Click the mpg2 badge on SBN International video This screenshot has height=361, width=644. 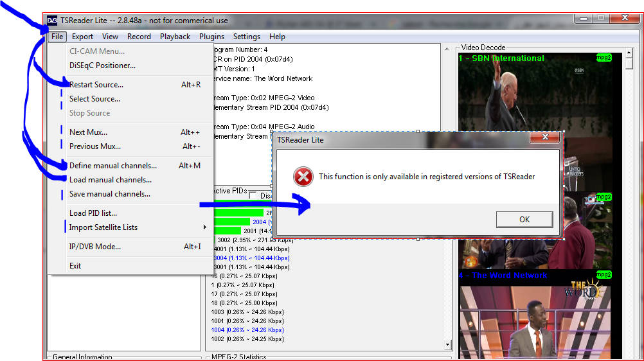603,58
